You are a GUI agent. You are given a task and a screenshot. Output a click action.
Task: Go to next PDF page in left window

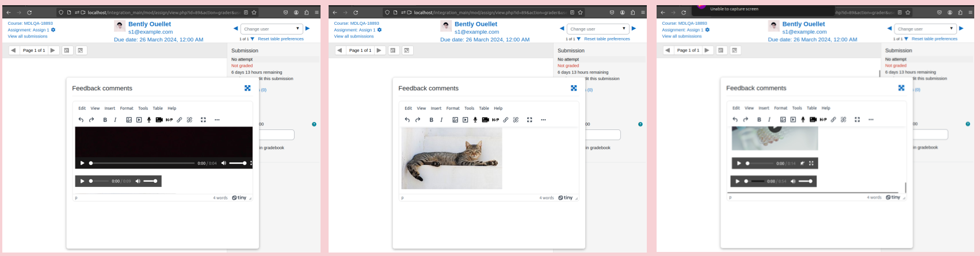coord(53,51)
